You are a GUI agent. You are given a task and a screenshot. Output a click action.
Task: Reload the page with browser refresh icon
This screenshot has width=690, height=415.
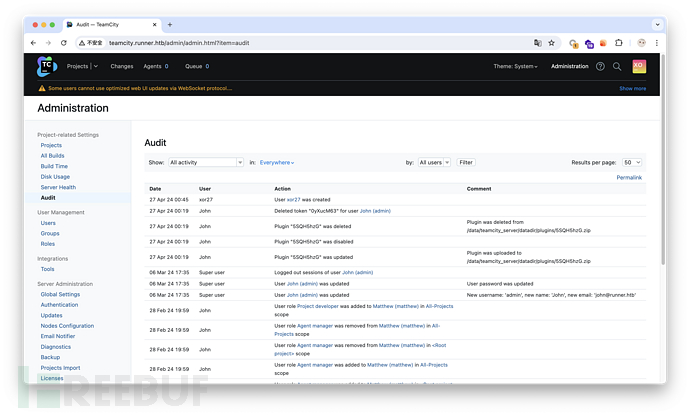pyautogui.click(x=63, y=43)
